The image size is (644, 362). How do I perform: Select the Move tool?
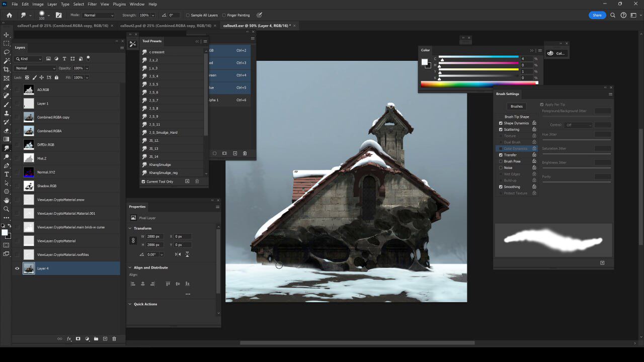point(7,34)
